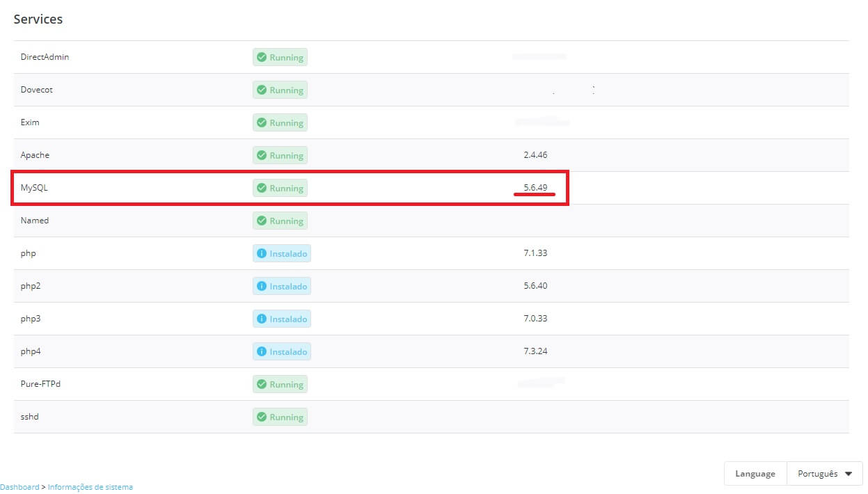Viewport: 868px width, 494px height.
Task: Select the Dovecot service name
Action: [x=37, y=90]
